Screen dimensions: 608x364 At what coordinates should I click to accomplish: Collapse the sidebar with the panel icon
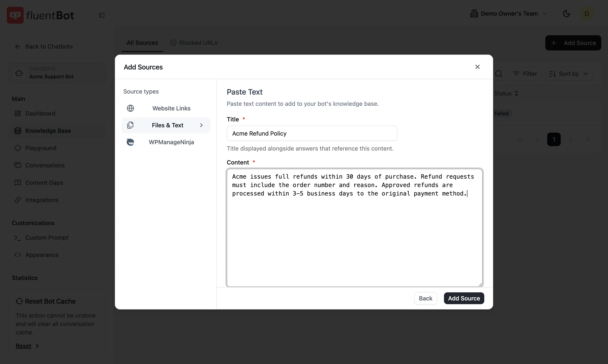click(102, 15)
